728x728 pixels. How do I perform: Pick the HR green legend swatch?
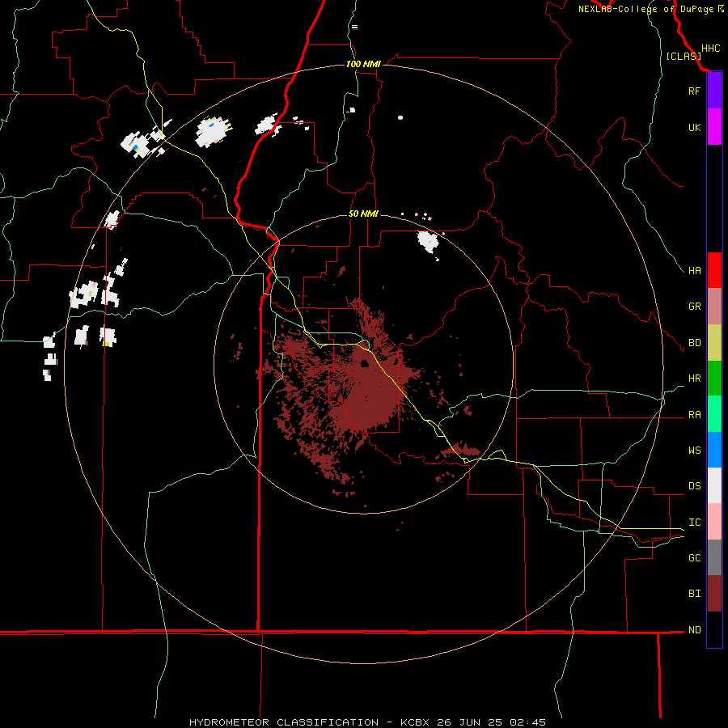click(714, 379)
